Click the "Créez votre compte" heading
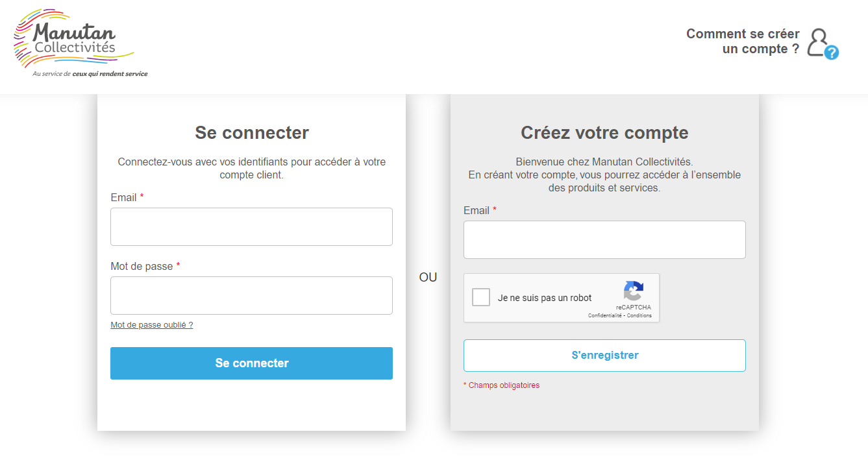 tap(604, 133)
